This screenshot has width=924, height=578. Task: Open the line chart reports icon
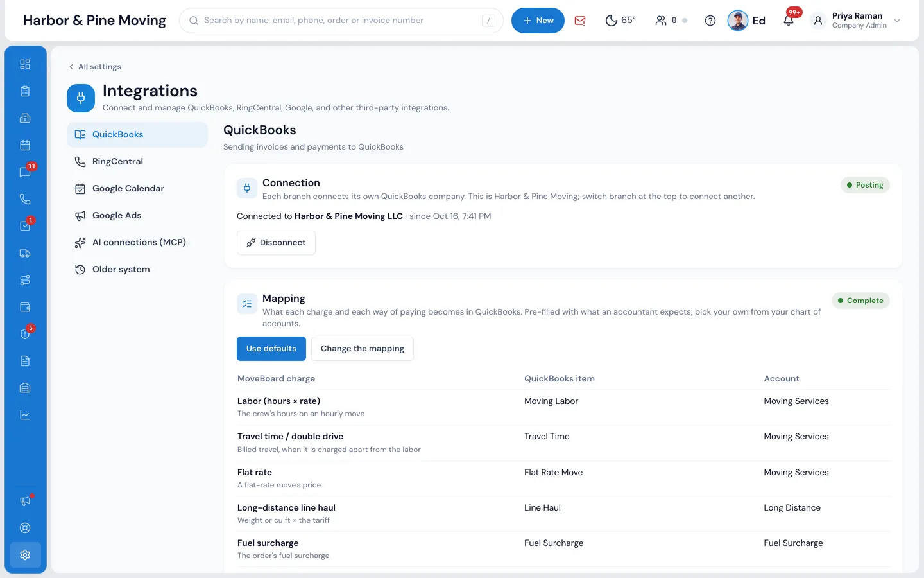pyautogui.click(x=25, y=415)
